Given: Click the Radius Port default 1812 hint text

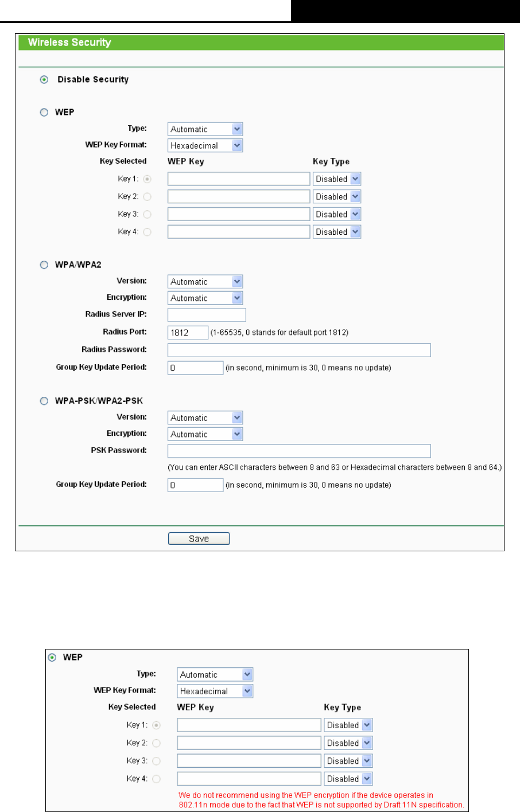Looking at the screenshot, I should click(x=280, y=332).
